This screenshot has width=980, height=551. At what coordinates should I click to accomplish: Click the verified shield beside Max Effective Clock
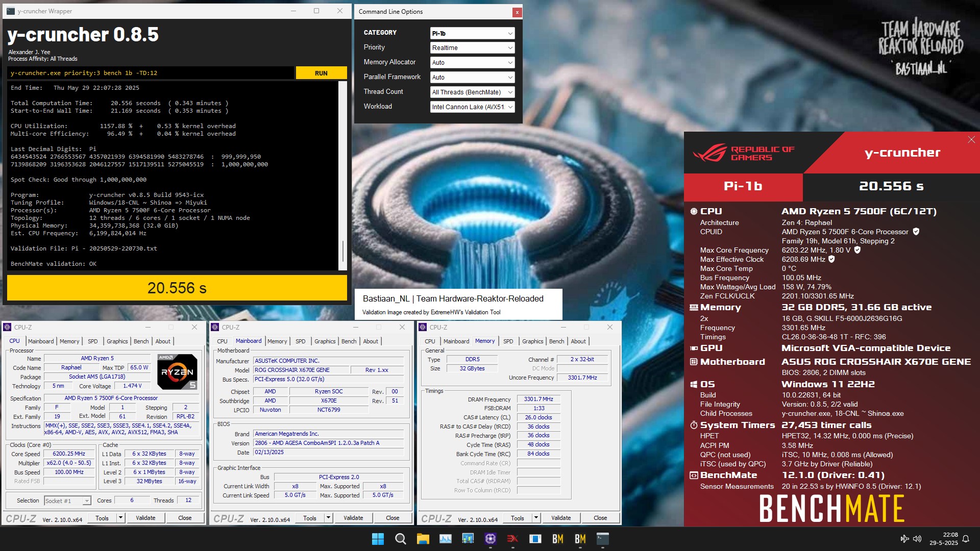click(x=831, y=259)
